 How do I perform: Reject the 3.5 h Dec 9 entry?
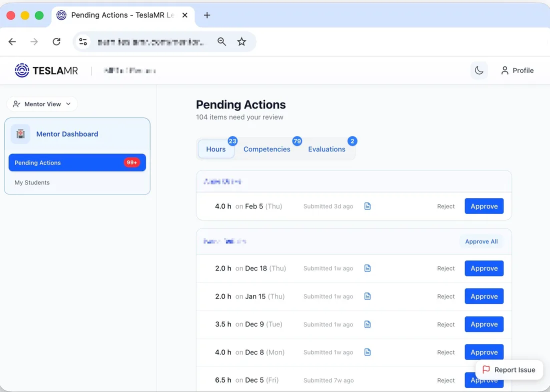pos(445,324)
